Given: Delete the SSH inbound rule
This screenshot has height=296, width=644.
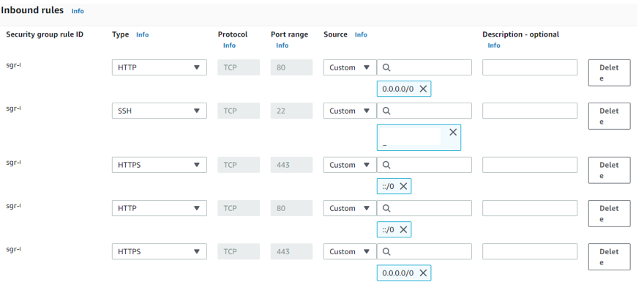Looking at the screenshot, I should 609,116.
